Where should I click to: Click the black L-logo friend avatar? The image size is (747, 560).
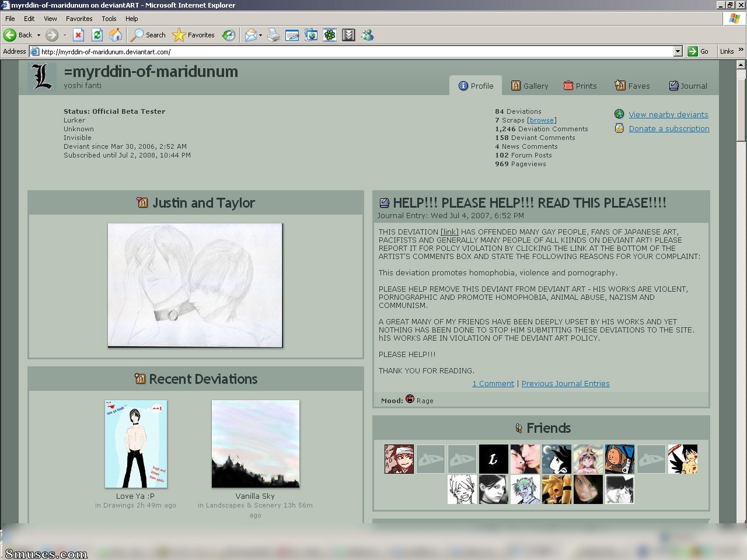point(494,459)
